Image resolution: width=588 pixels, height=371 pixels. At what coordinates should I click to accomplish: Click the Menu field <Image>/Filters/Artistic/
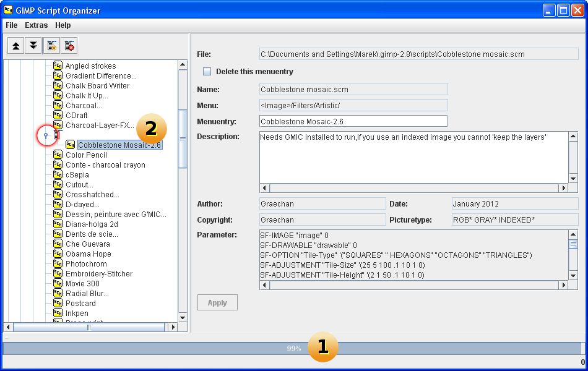click(x=353, y=105)
